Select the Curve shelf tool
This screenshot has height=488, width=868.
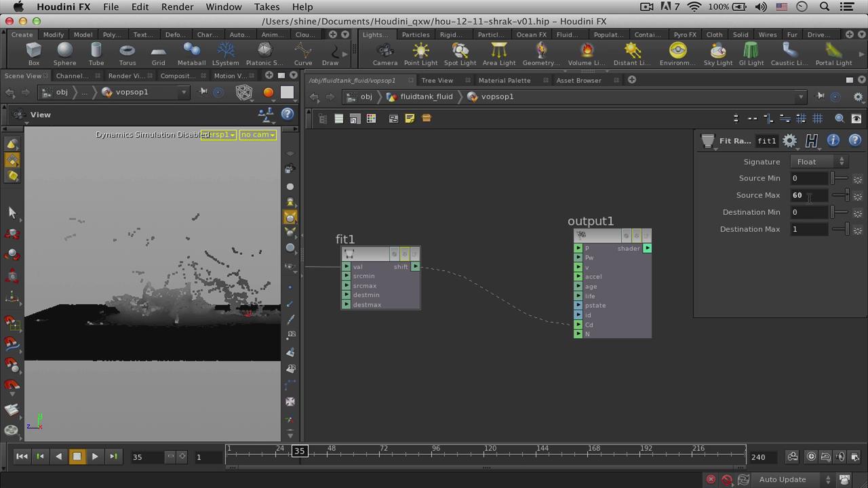(x=303, y=54)
